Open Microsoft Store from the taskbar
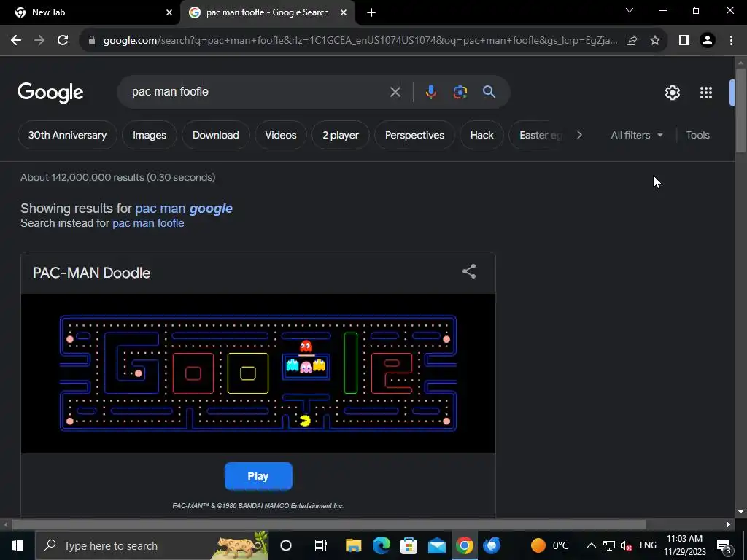 coord(409,545)
